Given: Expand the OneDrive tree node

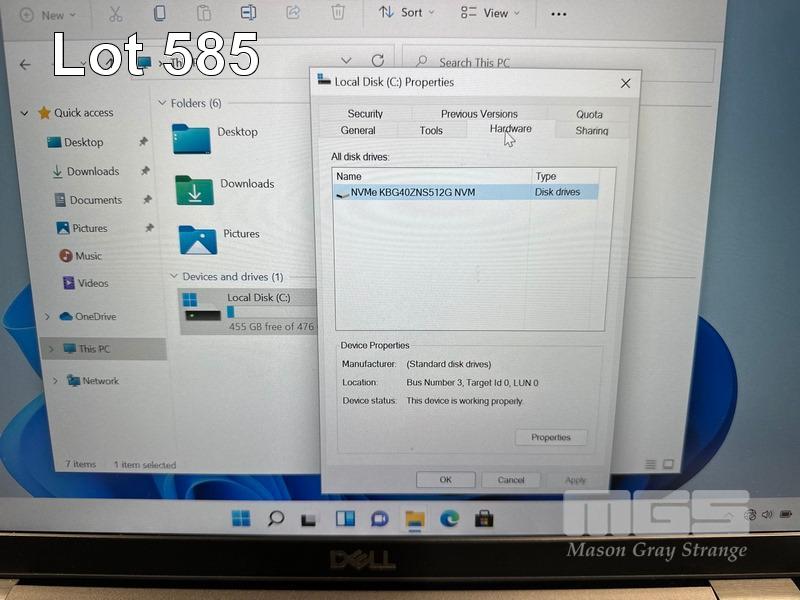Looking at the screenshot, I should 47,317.
